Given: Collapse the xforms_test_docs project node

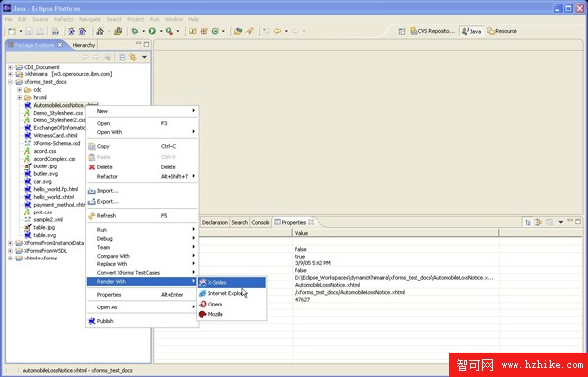Looking at the screenshot, I should 10,82.
